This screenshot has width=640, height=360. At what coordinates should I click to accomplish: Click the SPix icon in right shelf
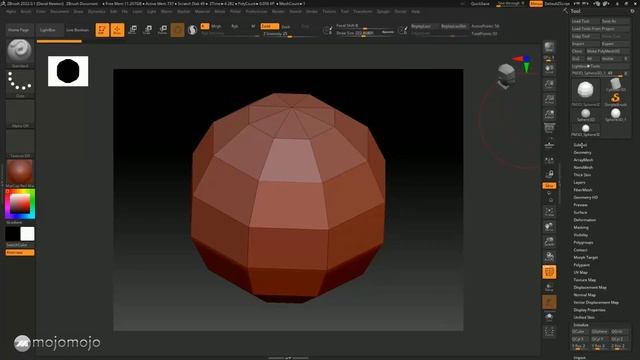[549, 58]
